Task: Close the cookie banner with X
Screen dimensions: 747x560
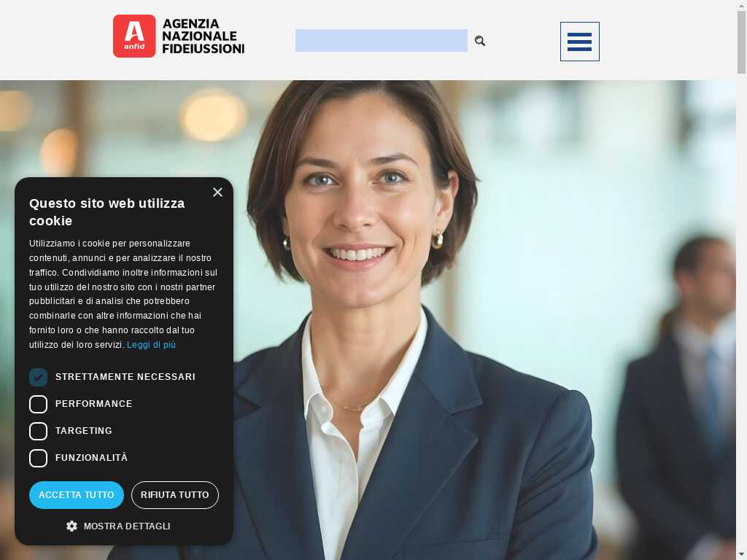Action: pyautogui.click(x=217, y=192)
